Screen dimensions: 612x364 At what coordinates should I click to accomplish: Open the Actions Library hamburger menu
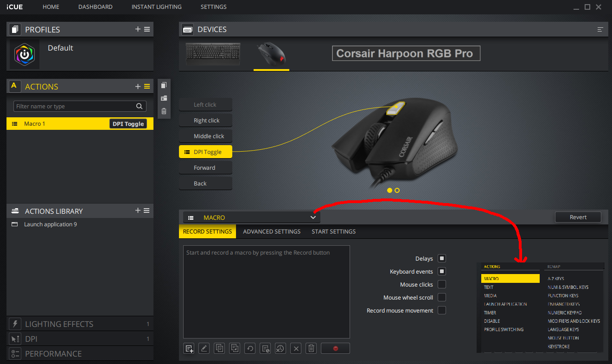[147, 211]
